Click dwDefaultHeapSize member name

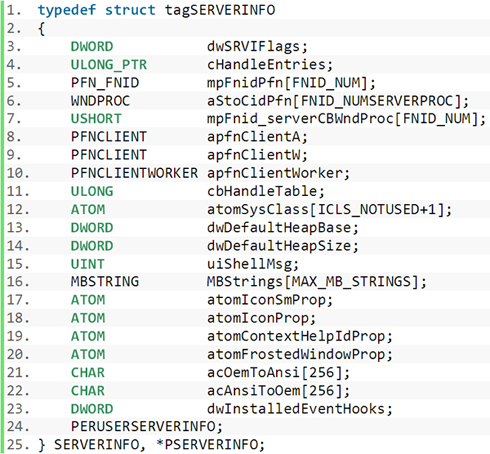279,246
